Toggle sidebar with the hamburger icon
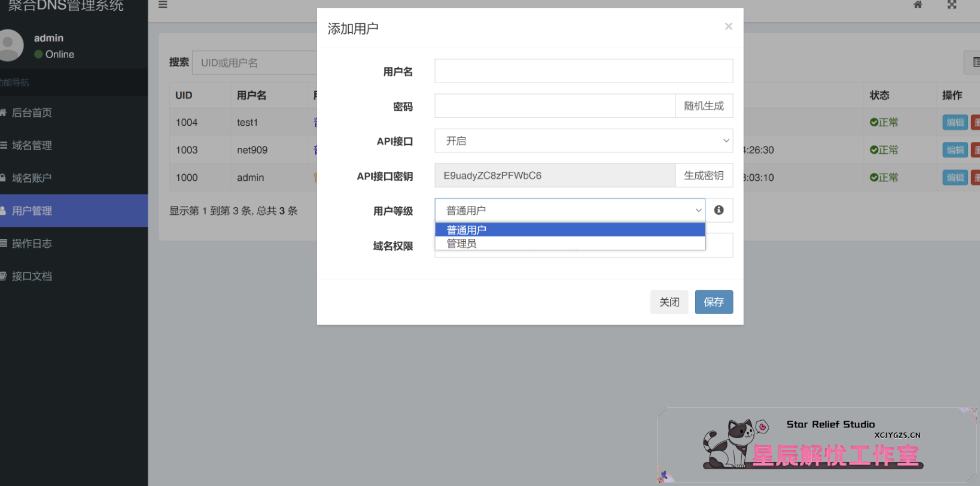 click(163, 5)
